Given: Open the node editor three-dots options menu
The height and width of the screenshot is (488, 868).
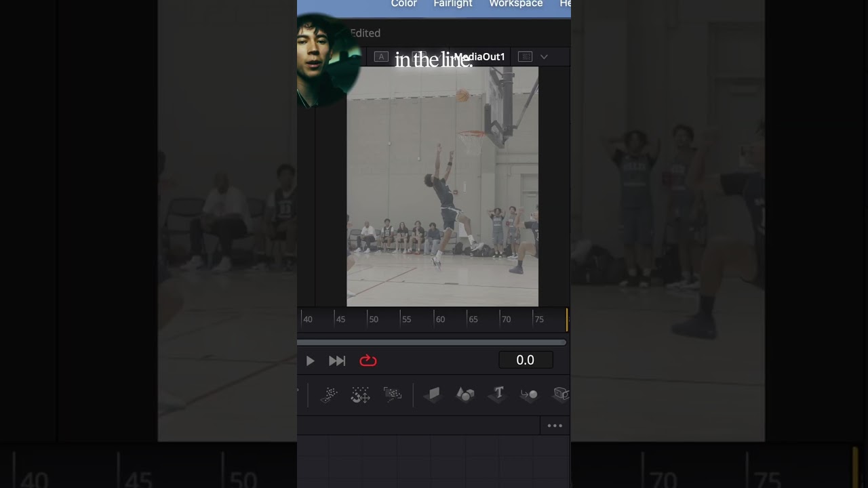Looking at the screenshot, I should (x=555, y=426).
